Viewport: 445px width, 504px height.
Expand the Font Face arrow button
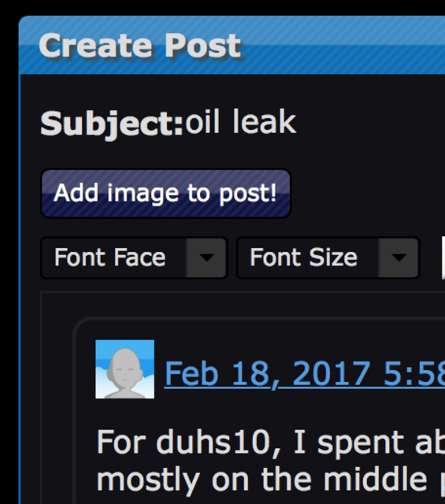(x=206, y=258)
